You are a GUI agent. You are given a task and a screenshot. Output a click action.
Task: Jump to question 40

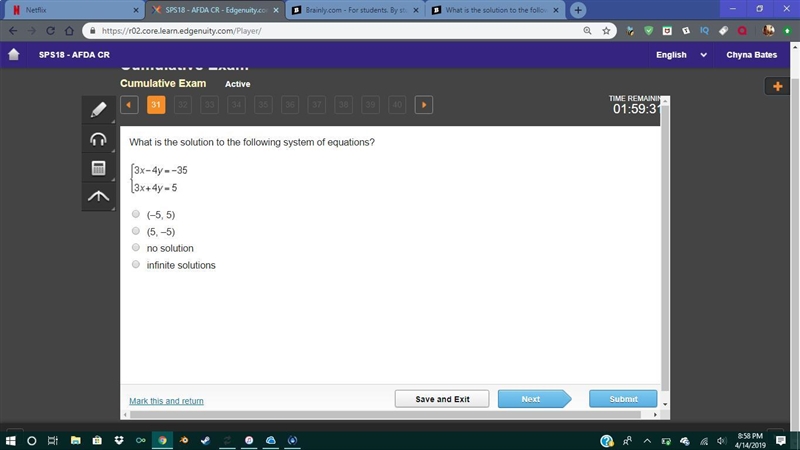click(397, 105)
